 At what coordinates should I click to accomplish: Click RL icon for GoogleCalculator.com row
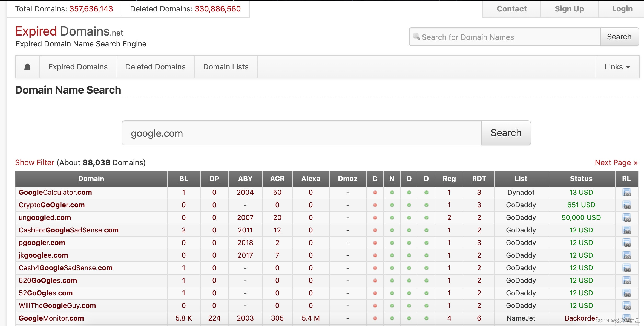(x=626, y=193)
